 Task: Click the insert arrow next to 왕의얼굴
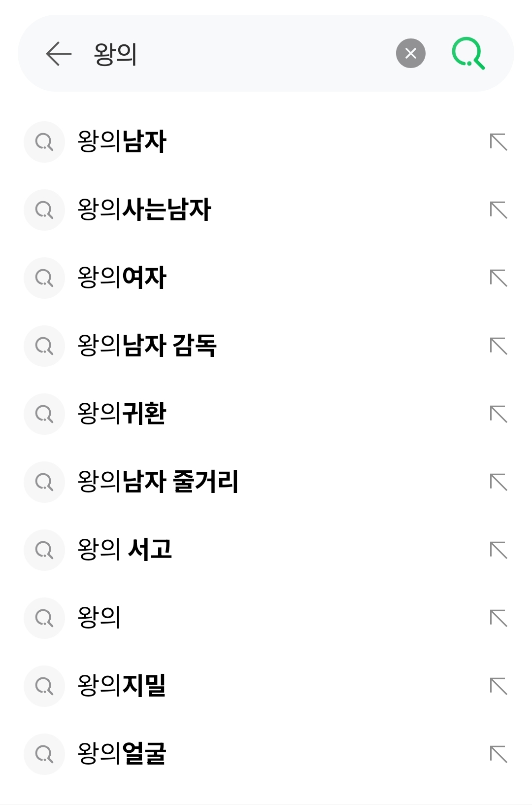[x=499, y=754]
